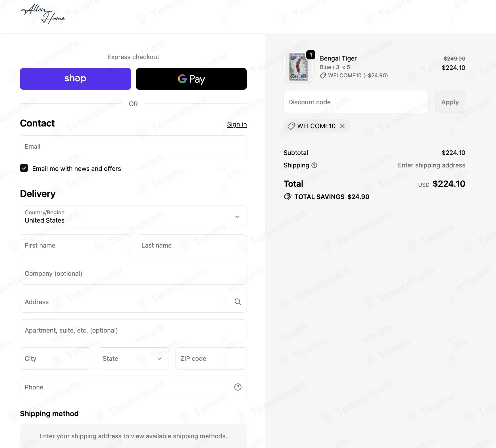
Task: Click the Total Savings tag icon
Action: pos(287,196)
